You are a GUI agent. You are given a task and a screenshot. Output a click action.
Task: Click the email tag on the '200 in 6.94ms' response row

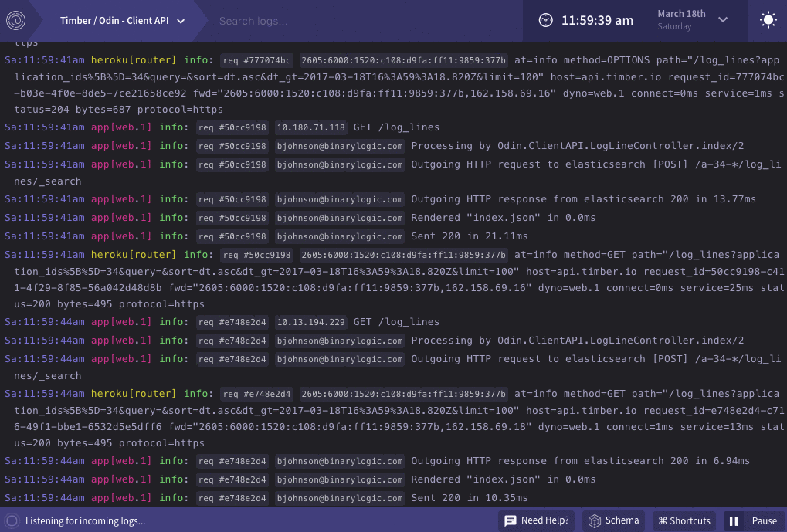click(x=340, y=461)
